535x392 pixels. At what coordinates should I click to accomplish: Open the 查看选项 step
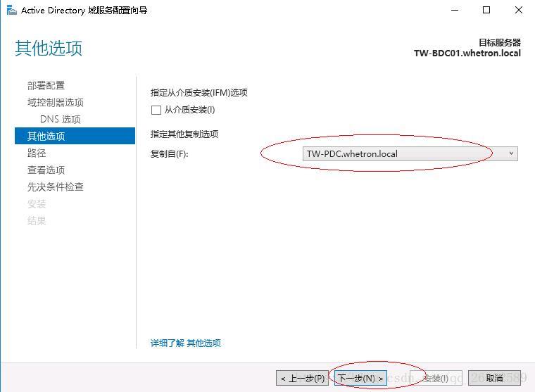tap(46, 170)
